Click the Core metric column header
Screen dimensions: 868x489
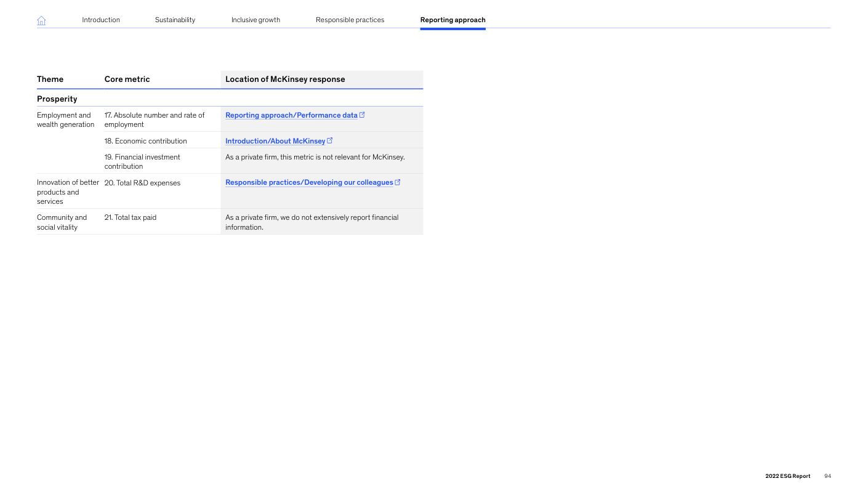[127, 79]
